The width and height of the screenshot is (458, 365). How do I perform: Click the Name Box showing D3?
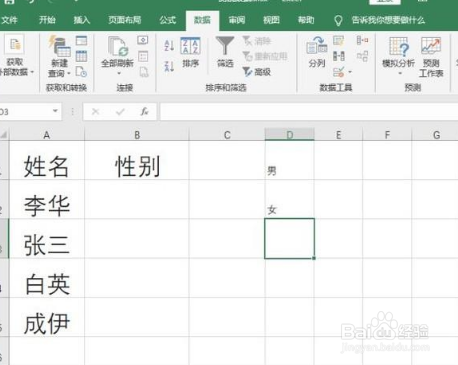[26, 112]
